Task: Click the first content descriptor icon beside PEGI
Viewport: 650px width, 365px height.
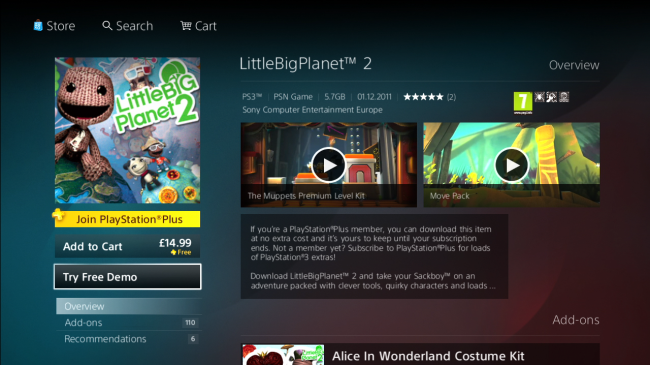Action: pos(539,97)
